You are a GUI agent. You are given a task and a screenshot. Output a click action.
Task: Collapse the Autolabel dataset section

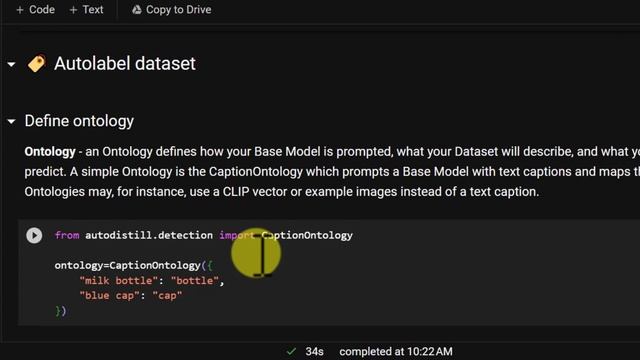(11, 64)
